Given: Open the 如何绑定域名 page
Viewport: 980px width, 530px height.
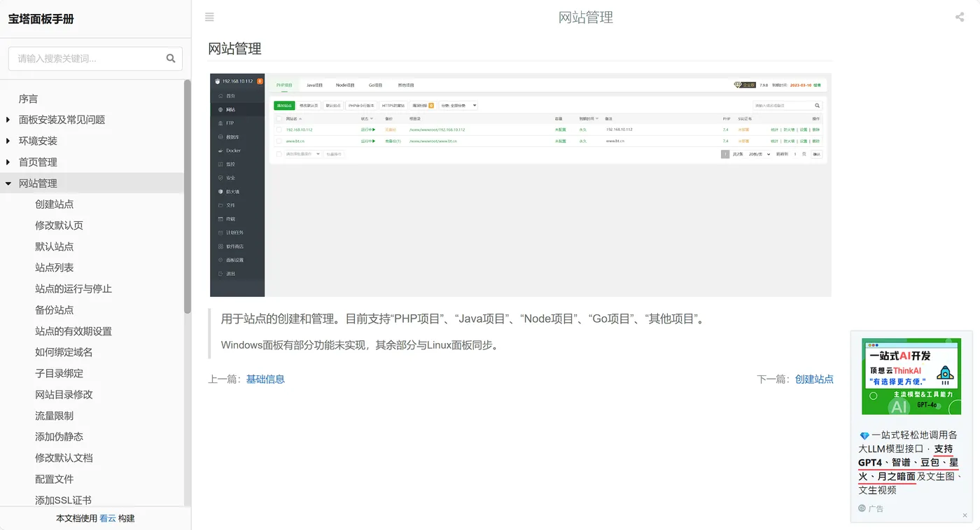Looking at the screenshot, I should click(x=64, y=352).
